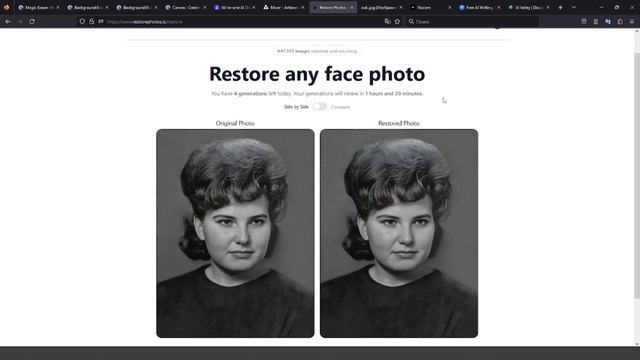Screen dimensions: 640x360
Task: Click the Restore any face photo heading
Action: (317, 74)
